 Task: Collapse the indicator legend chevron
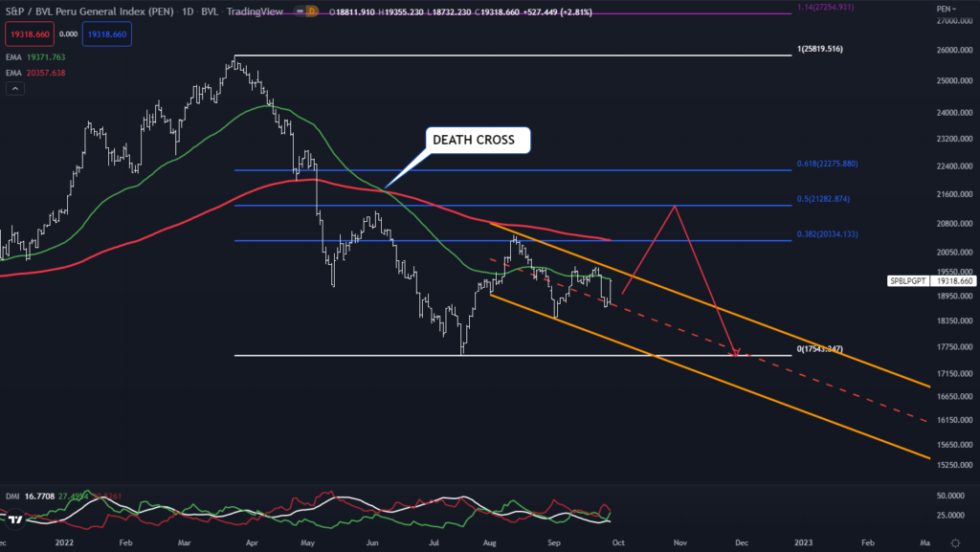(15, 89)
